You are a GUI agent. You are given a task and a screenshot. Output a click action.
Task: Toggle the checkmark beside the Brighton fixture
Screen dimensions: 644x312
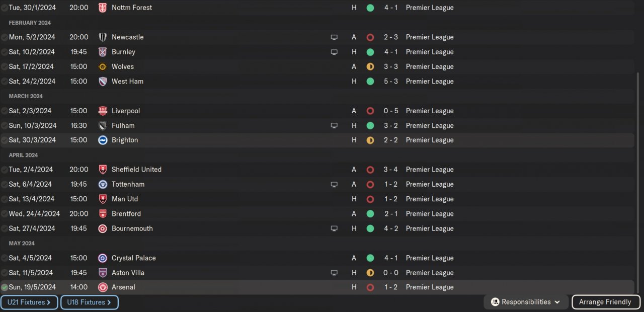pyautogui.click(x=5, y=140)
